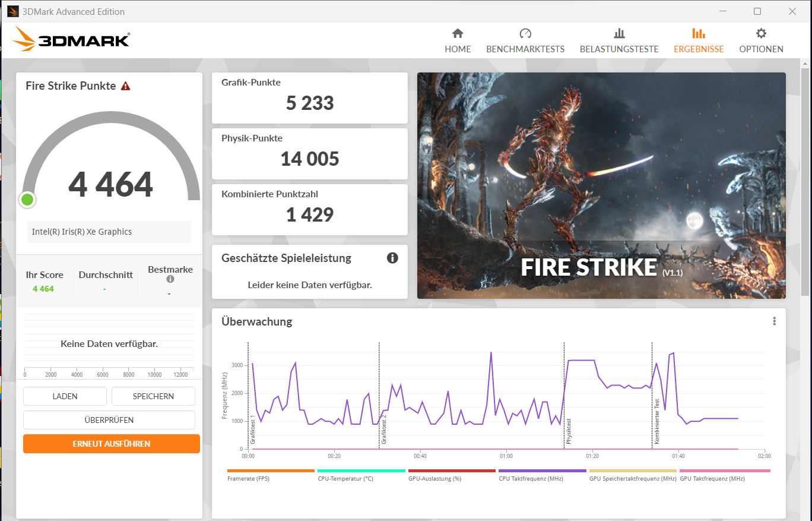Click the Physiktest marker in chart
The width and height of the screenshot is (812, 521).
568,432
